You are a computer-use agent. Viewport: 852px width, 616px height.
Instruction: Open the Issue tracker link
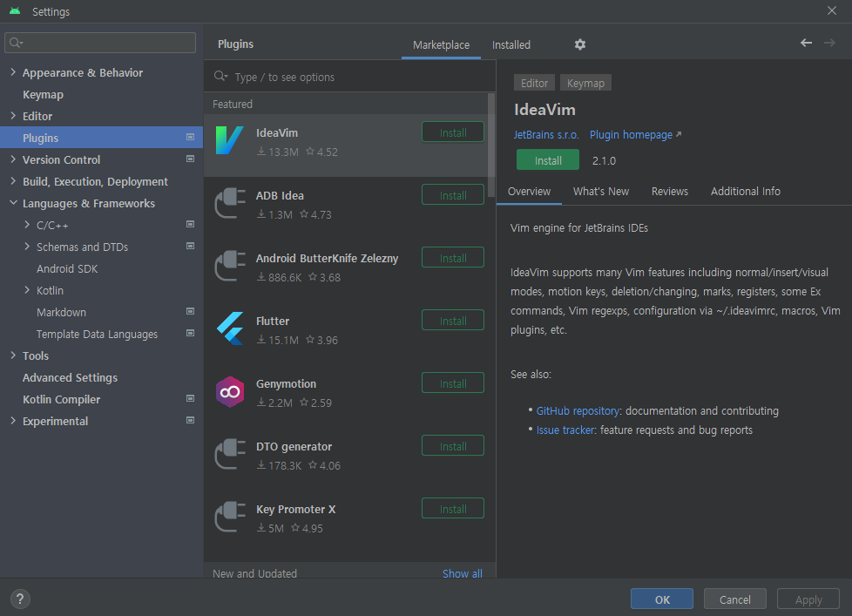(565, 430)
